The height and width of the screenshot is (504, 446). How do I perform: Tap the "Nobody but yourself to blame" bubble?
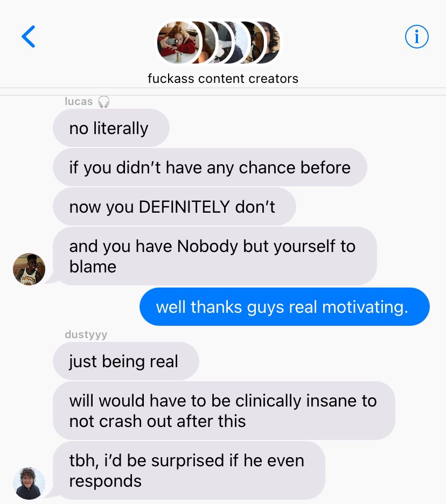pyautogui.click(x=215, y=256)
